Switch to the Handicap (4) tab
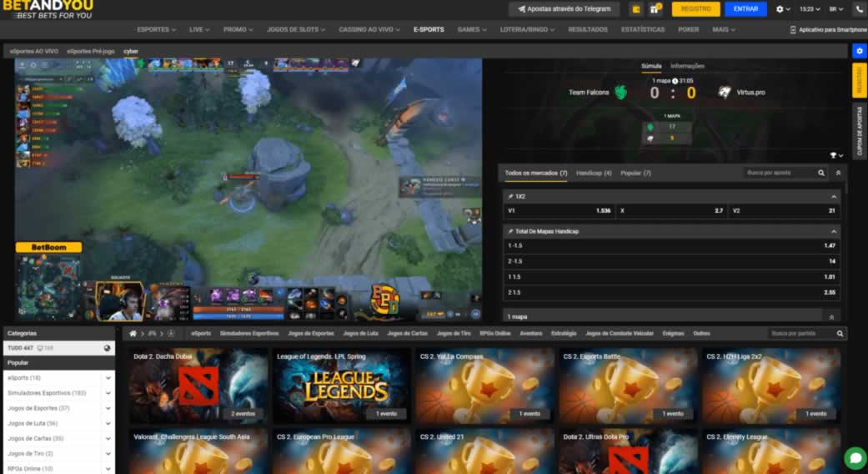 pyautogui.click(x=594, y=173)
